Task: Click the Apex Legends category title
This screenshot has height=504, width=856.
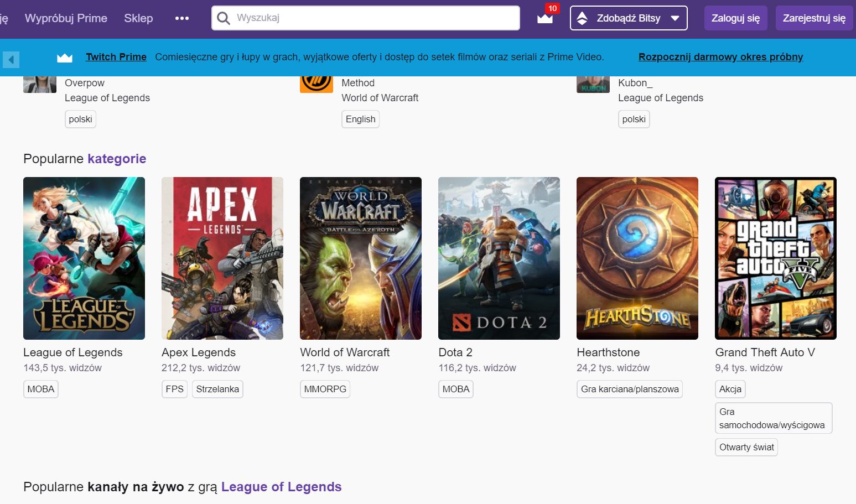Action: (199, 352)
